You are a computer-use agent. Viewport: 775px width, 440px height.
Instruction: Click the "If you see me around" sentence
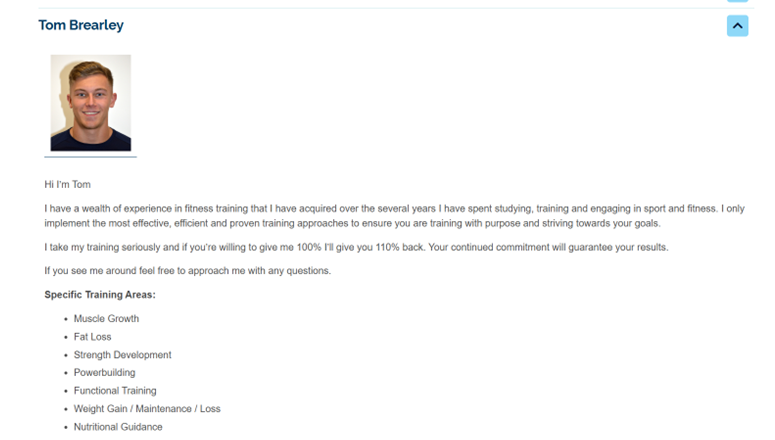187,271
